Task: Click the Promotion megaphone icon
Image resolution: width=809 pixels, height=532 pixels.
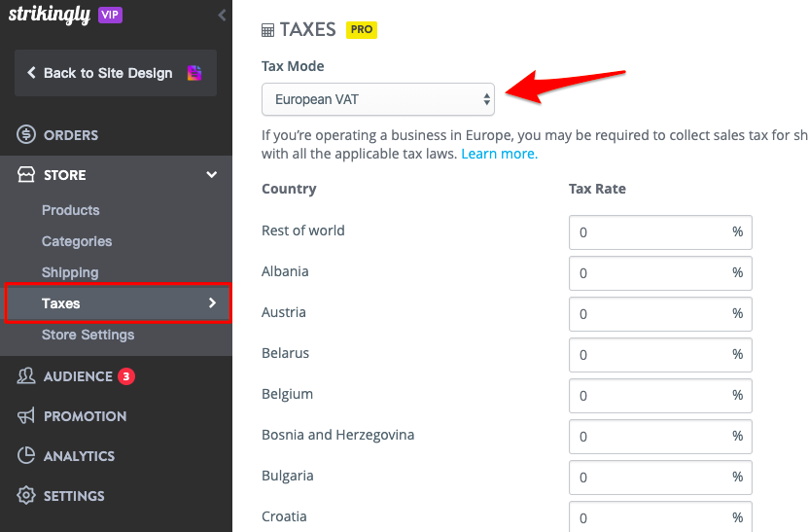Action: coord(26,416)
